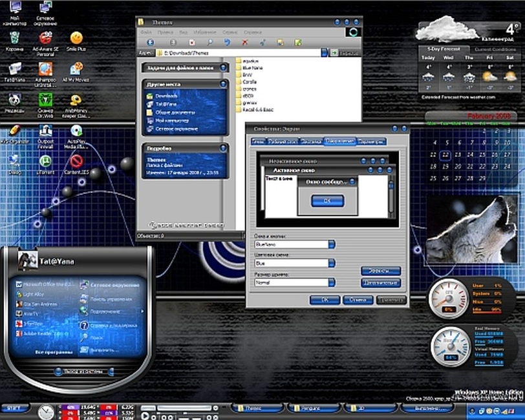Open the Цветовая схема Blue dropdown
Viewport: 525px width, 420px height.
click(x=332, y=263)
